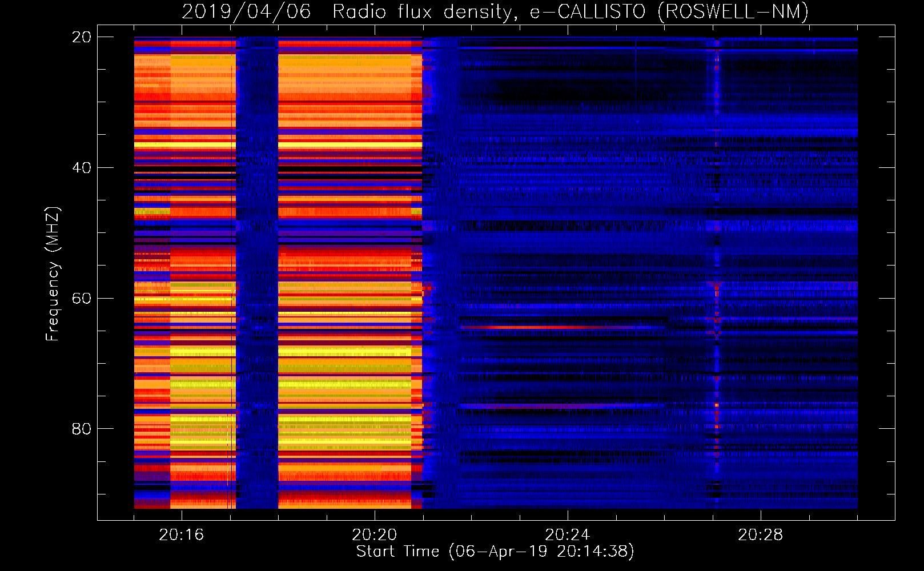Screen dimensions: 924x571
Task: Click the 20:16 time tick label
Action: point(182,535)
